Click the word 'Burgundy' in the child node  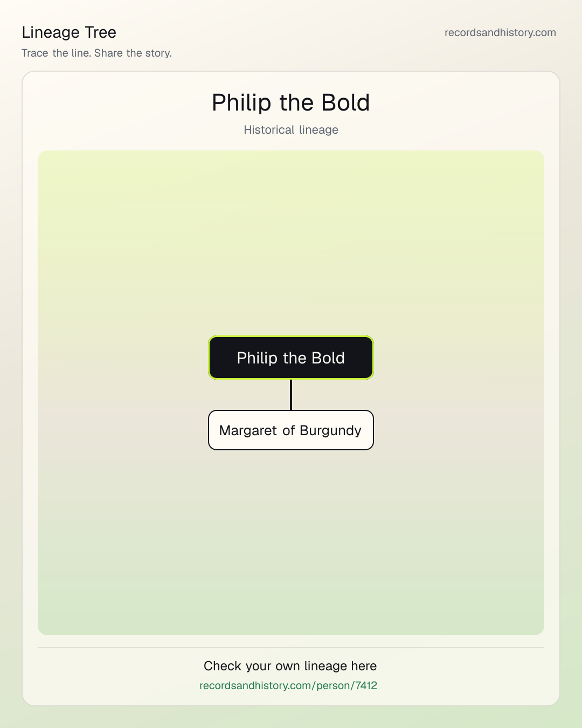330,430
